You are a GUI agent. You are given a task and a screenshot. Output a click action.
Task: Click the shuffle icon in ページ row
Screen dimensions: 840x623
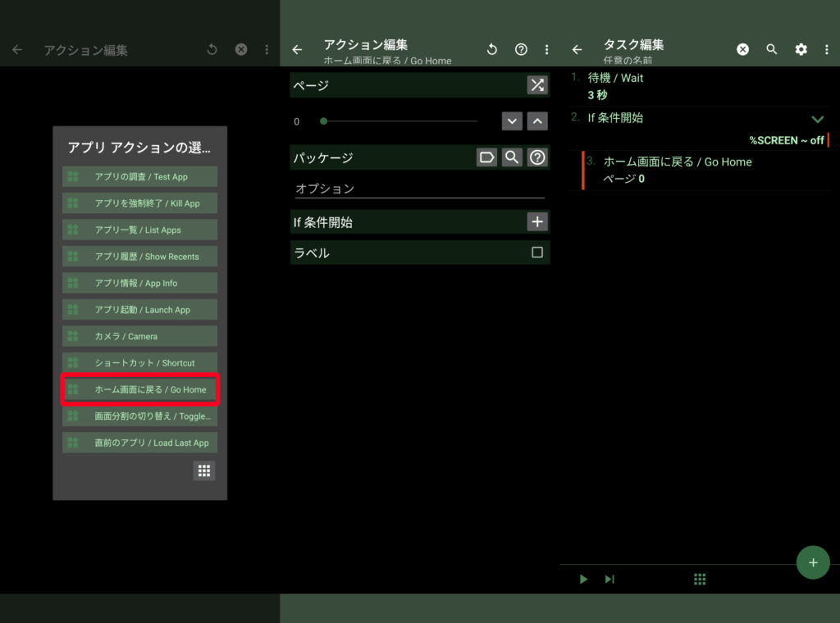[536, 85]
